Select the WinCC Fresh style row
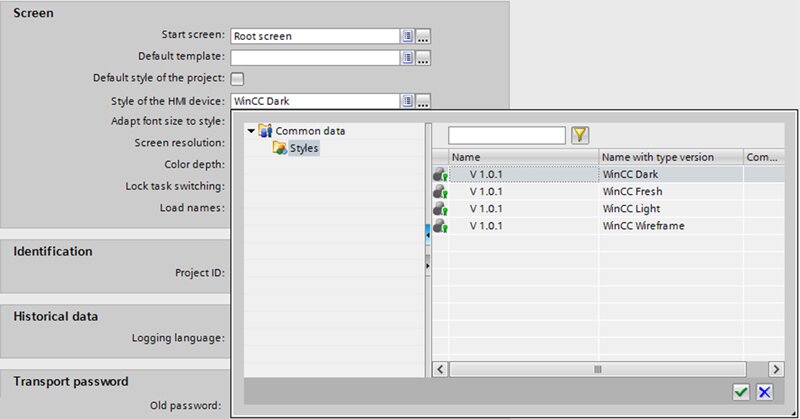This screenshot has height=419, width=800. pos(608,192)
